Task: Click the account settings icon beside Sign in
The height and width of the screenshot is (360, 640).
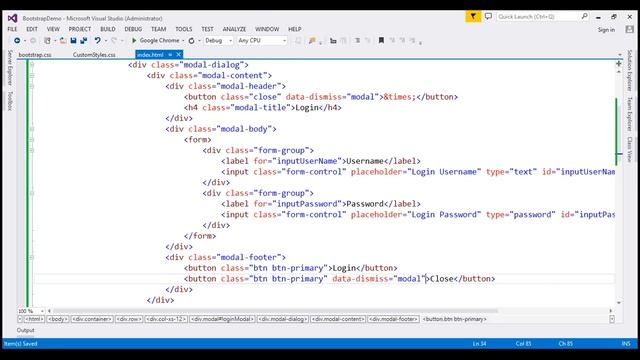Action: (629, 29)
